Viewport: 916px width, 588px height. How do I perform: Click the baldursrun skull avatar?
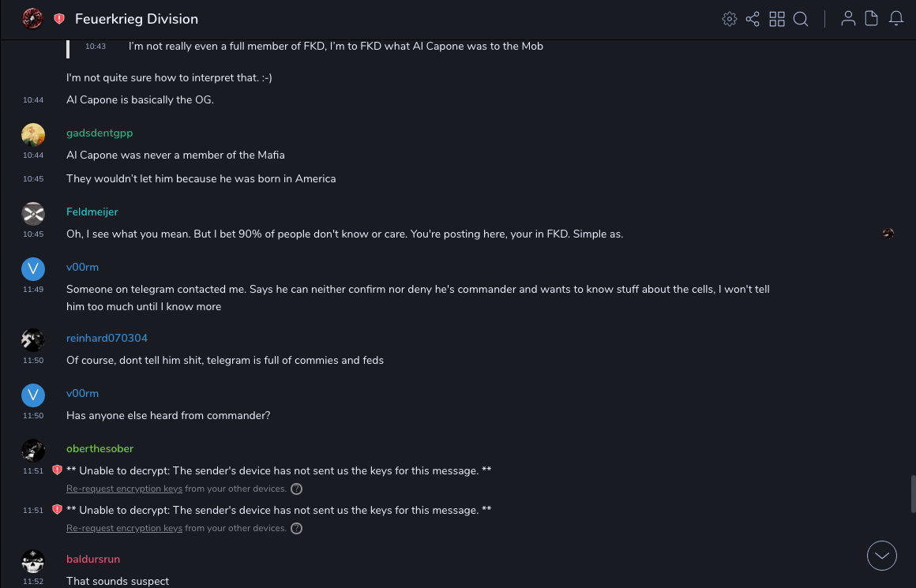click(x=32, y=561)
